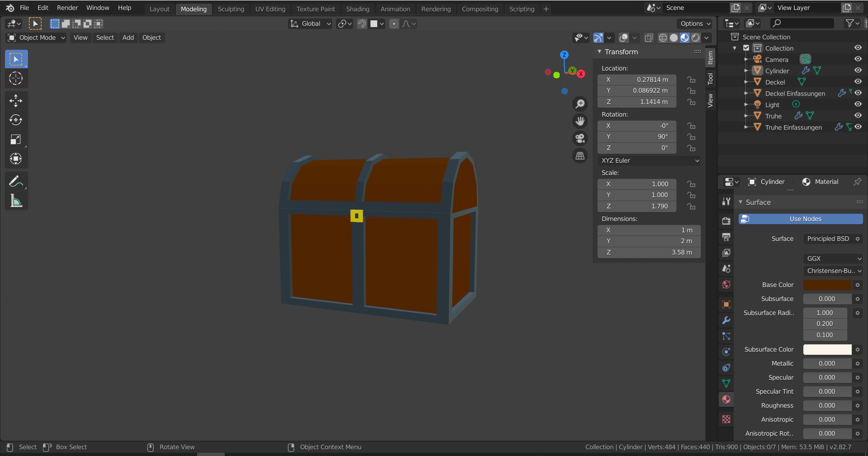Viewport: 868px width, 456px height.
Task: Open the Render menu
Action: click(x=67, y=8)
